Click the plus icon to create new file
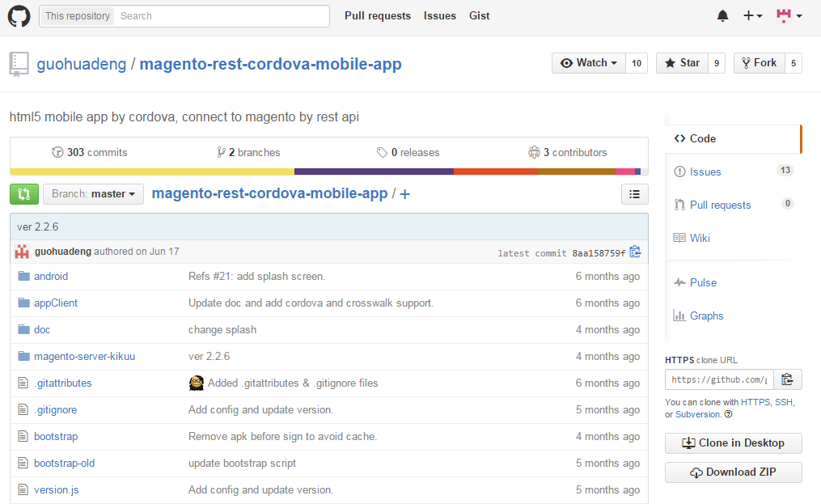 click(x=404, y=194)
